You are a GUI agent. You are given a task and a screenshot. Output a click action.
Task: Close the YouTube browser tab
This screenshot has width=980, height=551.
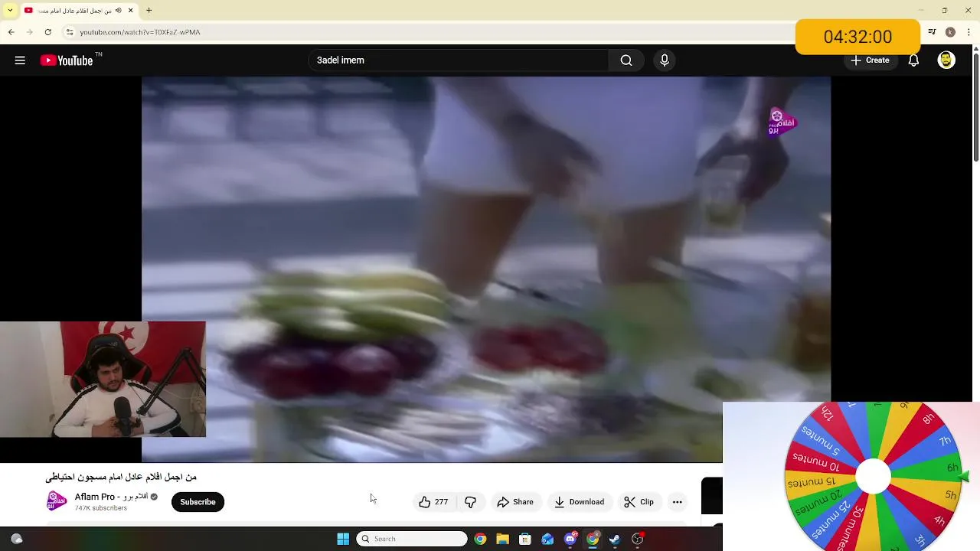[x=131, y=11]
